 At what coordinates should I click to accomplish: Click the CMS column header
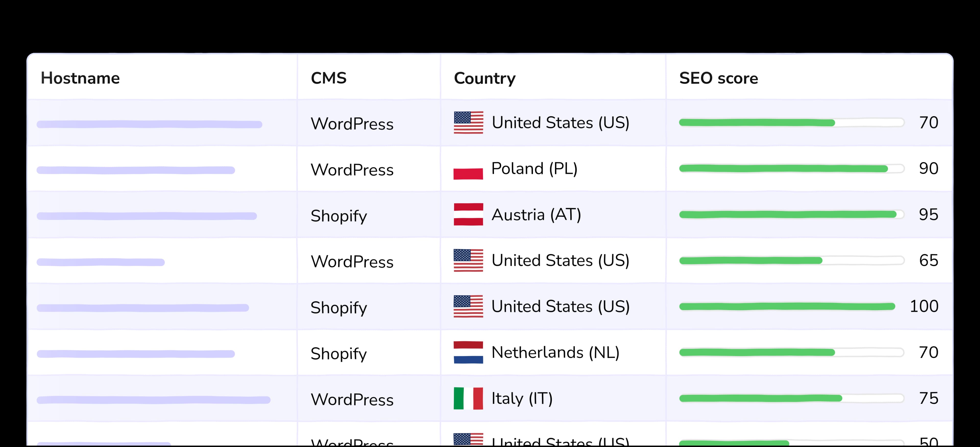(328, 78)
